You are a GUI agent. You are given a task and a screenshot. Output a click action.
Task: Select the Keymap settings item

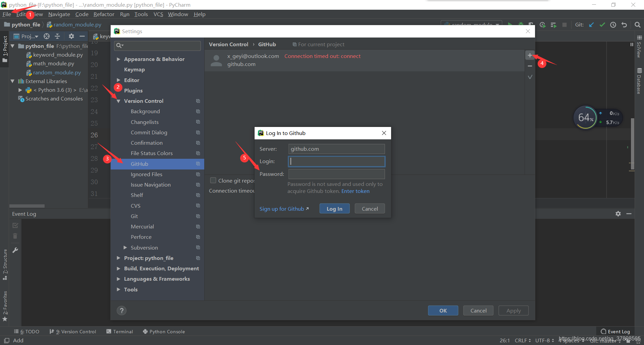[x=135, y=70]
